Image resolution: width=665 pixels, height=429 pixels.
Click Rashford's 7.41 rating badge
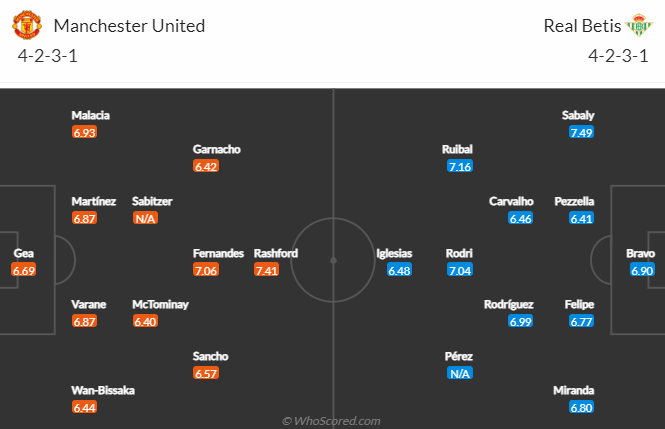(267, 270)
